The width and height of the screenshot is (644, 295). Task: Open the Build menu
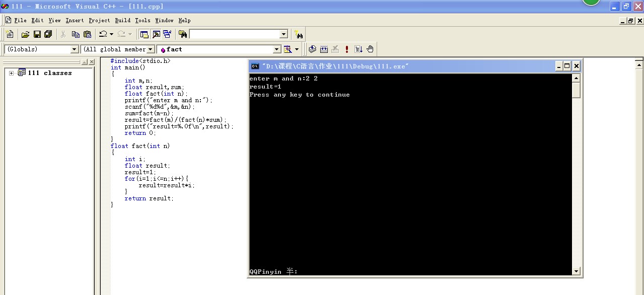pos(122,21)
